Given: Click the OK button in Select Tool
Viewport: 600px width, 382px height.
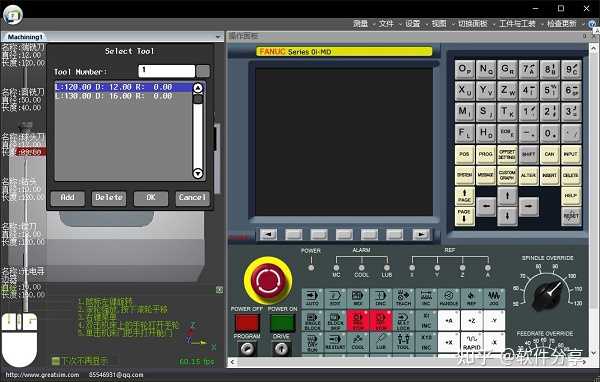Looking at the screenshot, I should click(151, 198).
